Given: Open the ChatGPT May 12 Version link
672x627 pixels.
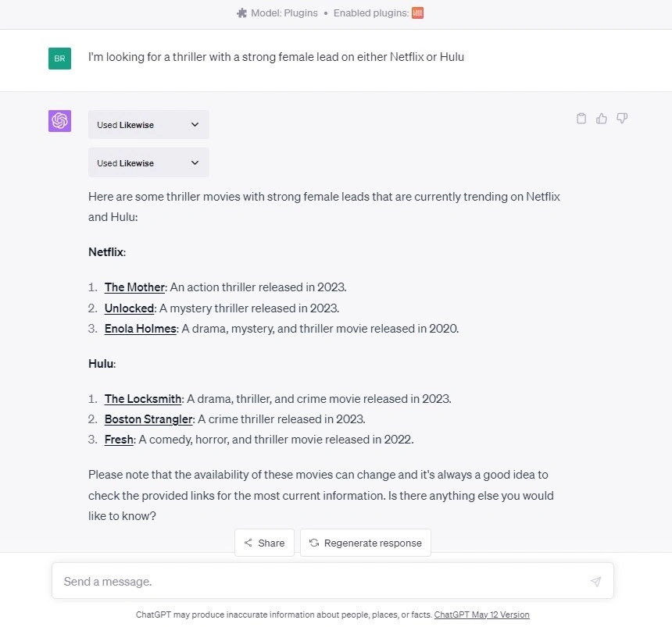Looking at the screenshot, I should pos(481,615).
